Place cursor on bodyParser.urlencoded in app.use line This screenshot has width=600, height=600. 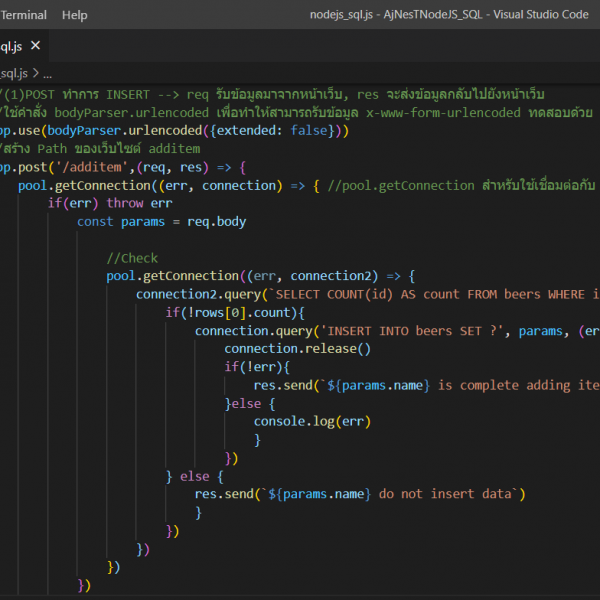tap(126, 131)
